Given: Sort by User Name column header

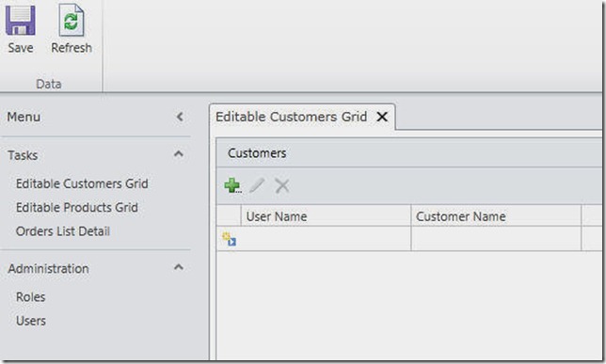Looking at the screenshot, I should tap(326, 216).
